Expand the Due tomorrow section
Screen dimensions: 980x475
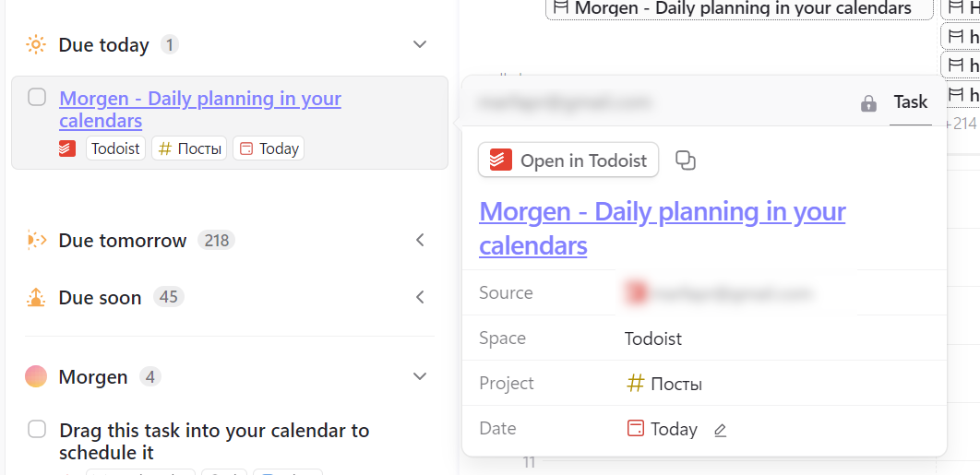tap(420, 241)
